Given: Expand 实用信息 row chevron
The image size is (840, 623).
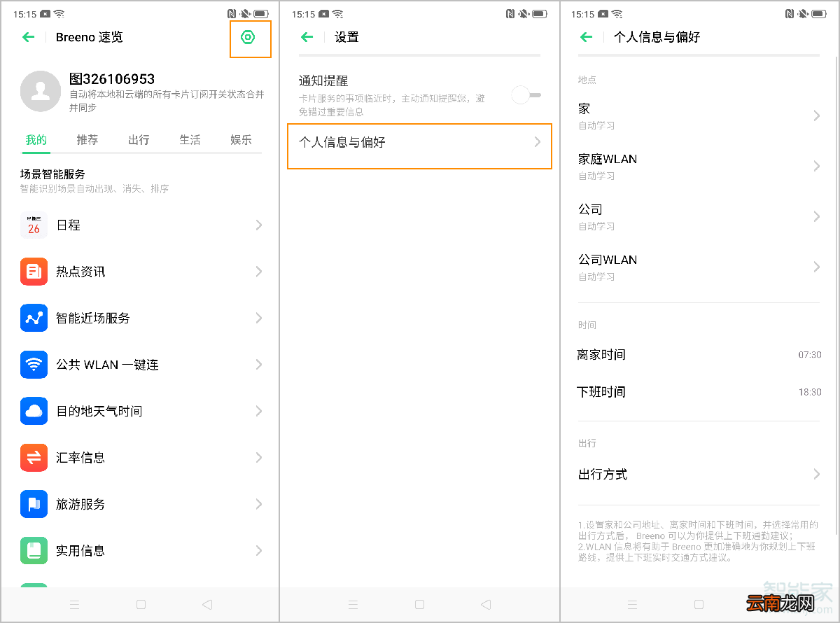Looking at the screenshot, I should [259, 551].
